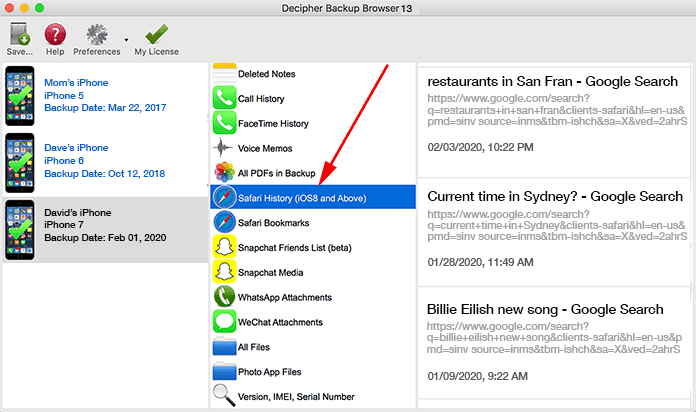The height and width of the screenshot is (412, 696).
Task: Select Safari History (iOS8 and Above)
Action: [x=313, y=197]
